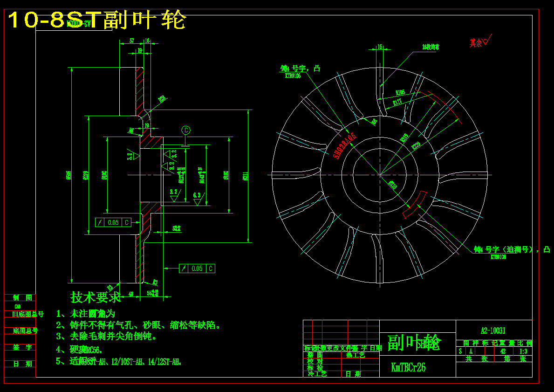Select the 'Φ279' vertical diameter dimension
Image resolution: width=554 pixels, height=392 pixels.
(86, 175)
